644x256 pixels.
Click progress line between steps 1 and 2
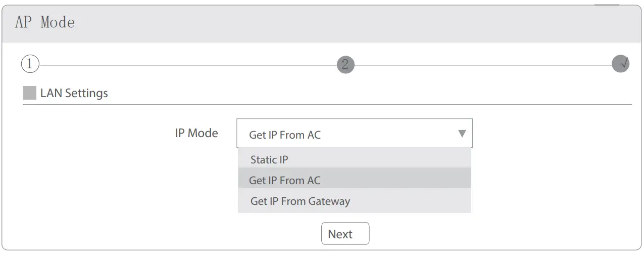[187, 65]
